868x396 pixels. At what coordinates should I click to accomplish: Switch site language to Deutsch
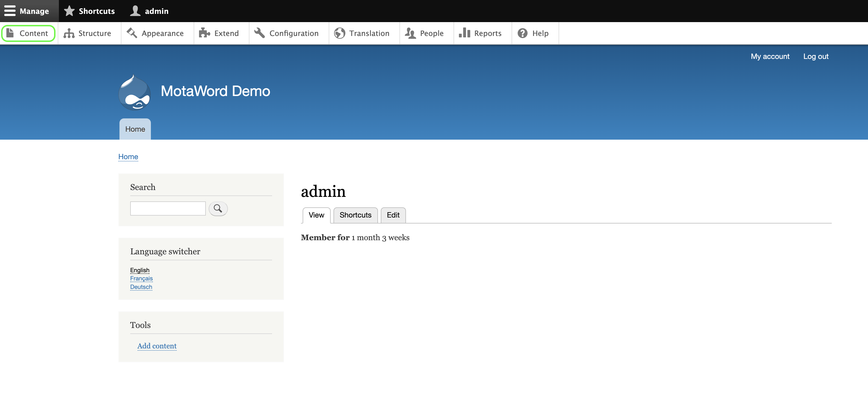[141, 287]
